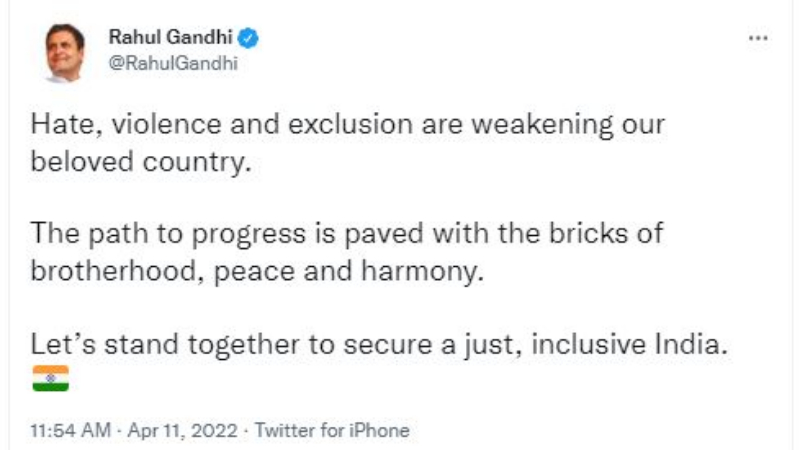Click the blue verified badge
Image resolution: width=800 pixels, height=450 pixels.
[x=248, y=38]
